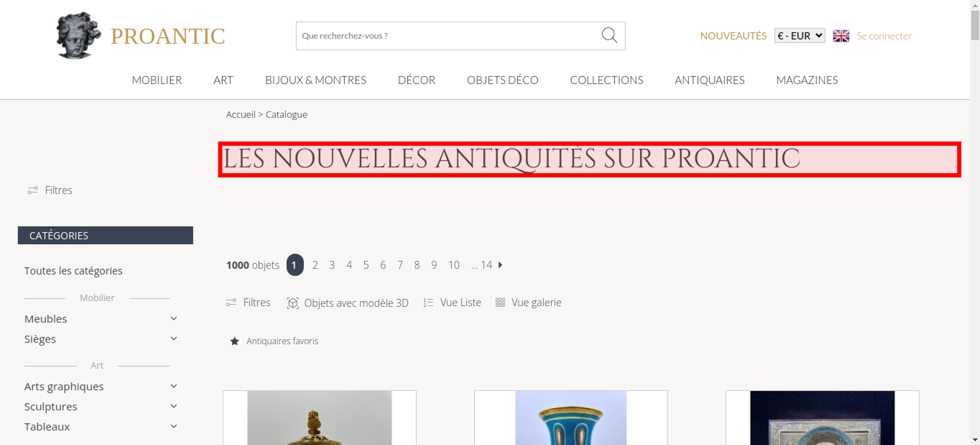Show objects with 3D model cube icon
Screen dimensions: 980x445
[x=293, y=303]
